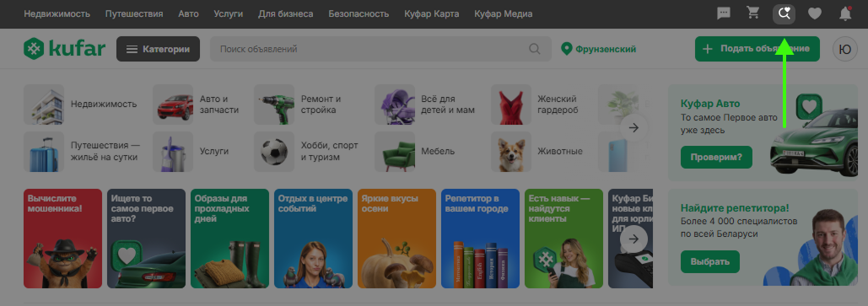
Task: Open the Животные category
Action: point(537,151)
